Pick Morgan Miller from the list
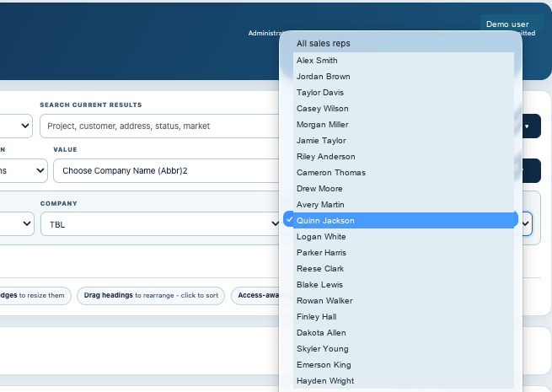This screenshot has width=552, height=392. point(404,124)
